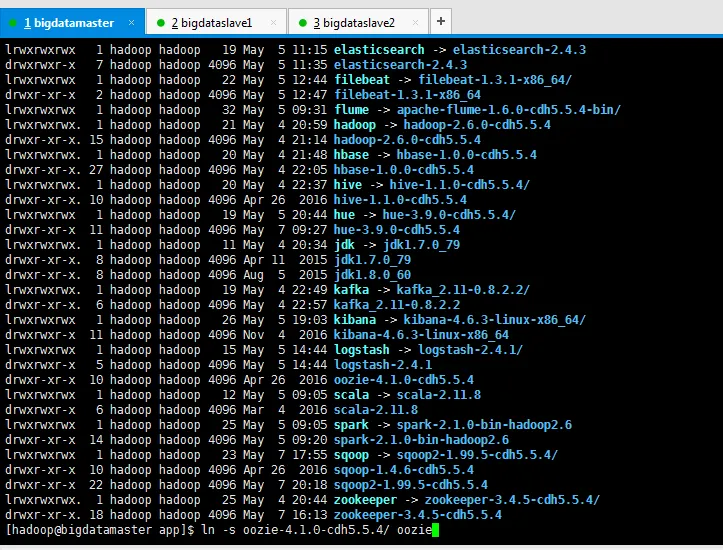Click the jdk symlink name
723x550 pixels.
[344, 245]
